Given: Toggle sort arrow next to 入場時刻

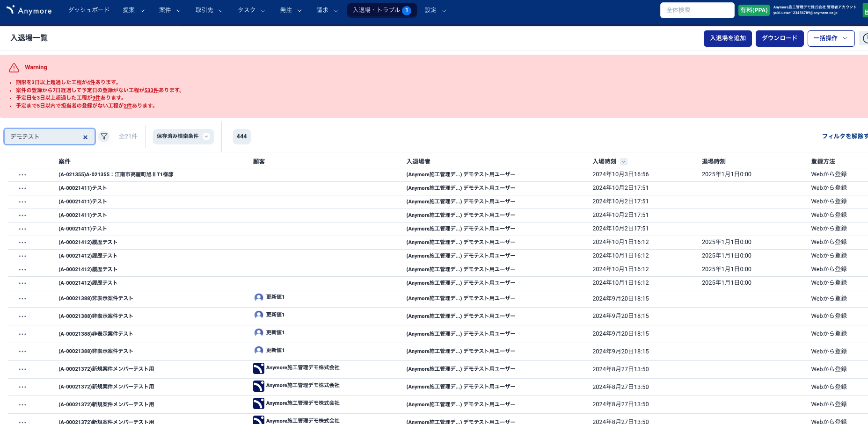Looking at the screenshot, I should 623,162.
